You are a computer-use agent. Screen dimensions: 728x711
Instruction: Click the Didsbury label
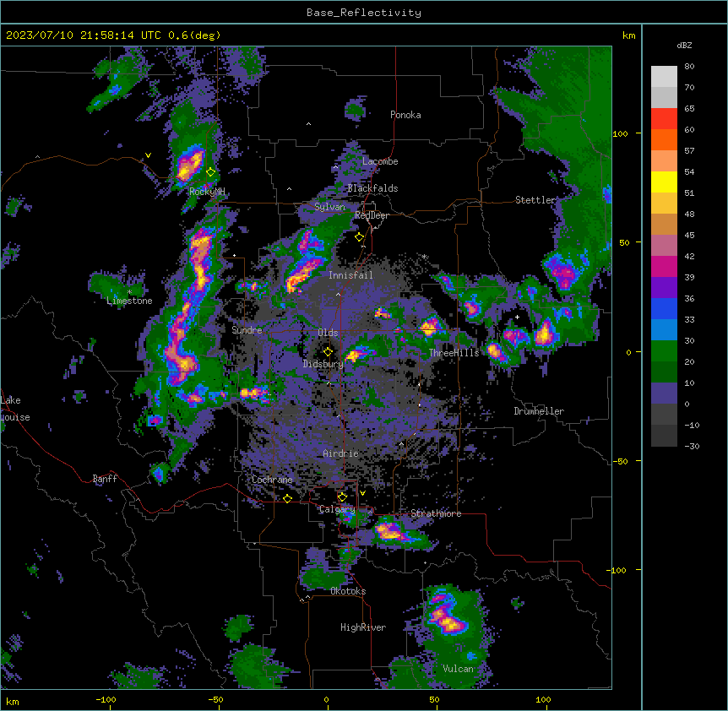(323, 364)
